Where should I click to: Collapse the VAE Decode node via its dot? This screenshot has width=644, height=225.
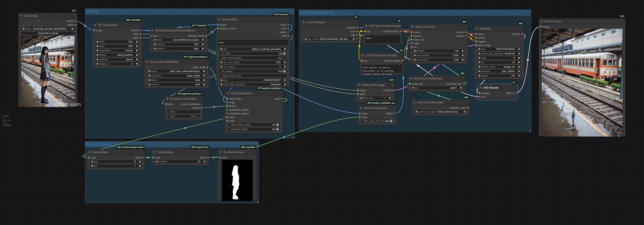coord(481,88)
